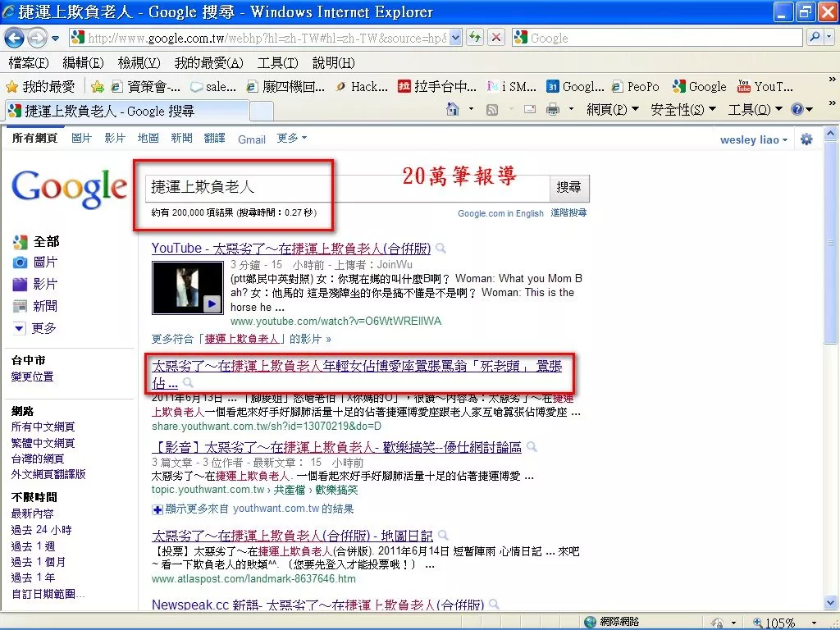Click the Read mail envelope icon

[x=530, y=109]
